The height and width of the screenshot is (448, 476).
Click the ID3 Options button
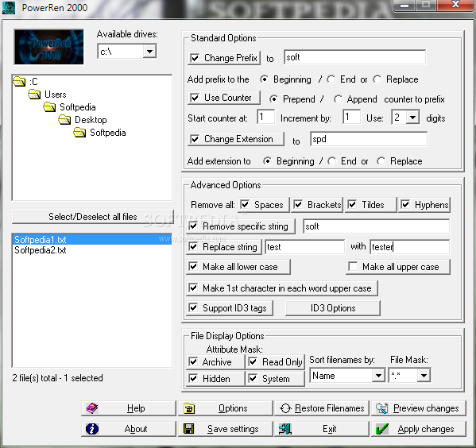(333, 308)
